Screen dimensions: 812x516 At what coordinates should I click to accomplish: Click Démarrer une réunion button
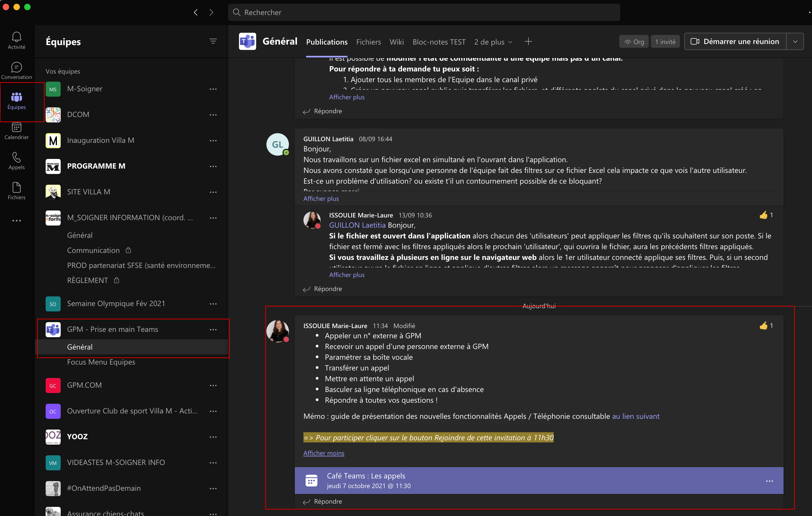(735, 42)
